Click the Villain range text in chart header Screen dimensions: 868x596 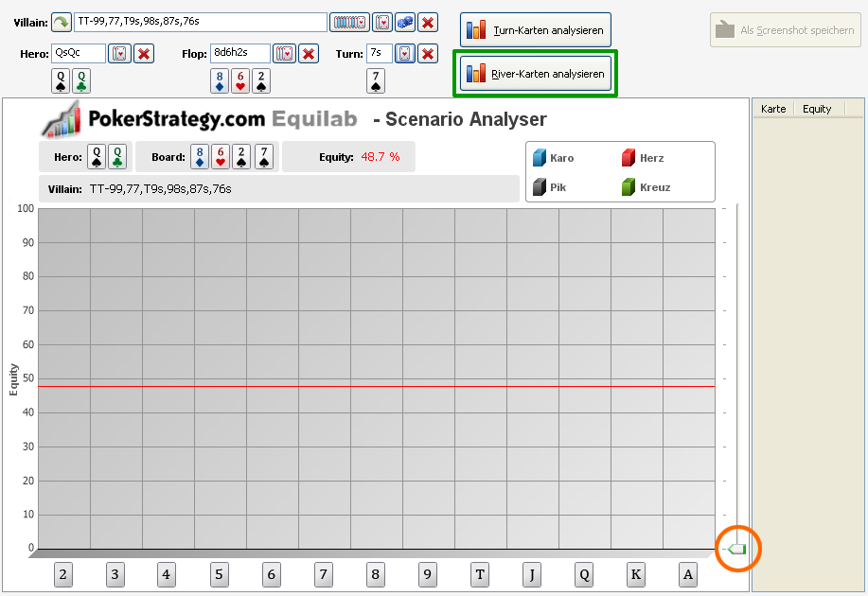[x=161, y=189]
